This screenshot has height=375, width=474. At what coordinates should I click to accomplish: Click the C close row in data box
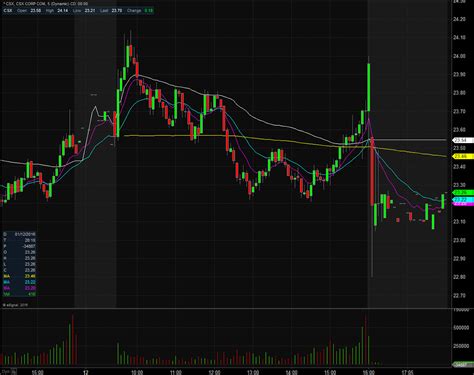click(x=19, y=270)
